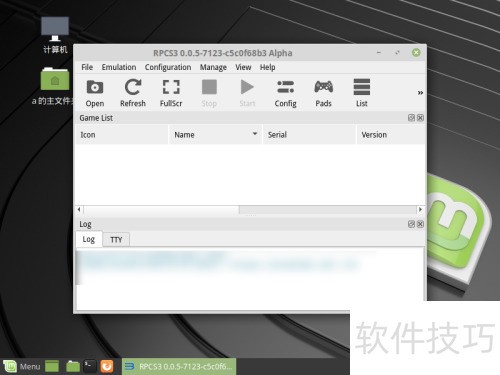Click the game list scroll-left arrow
Image resolution: width=500 pixels, height=375 pixels.
[79, 209]
